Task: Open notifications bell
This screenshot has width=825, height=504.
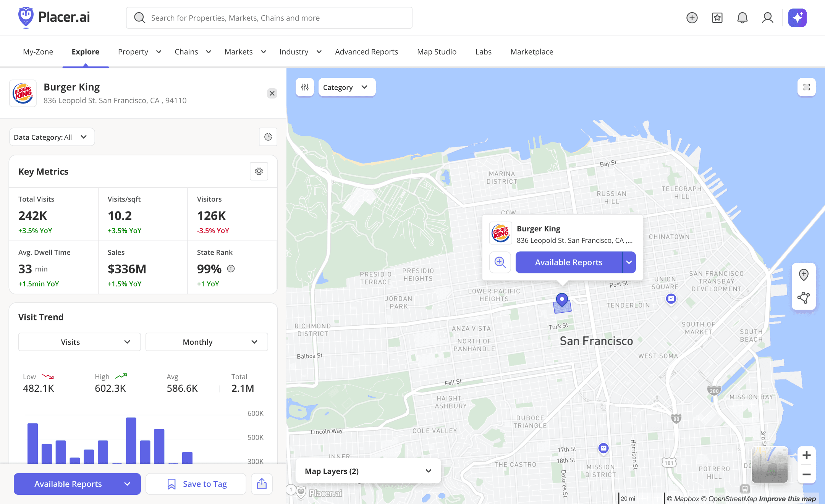Action: pyautogui.click(x=742, y=18)
